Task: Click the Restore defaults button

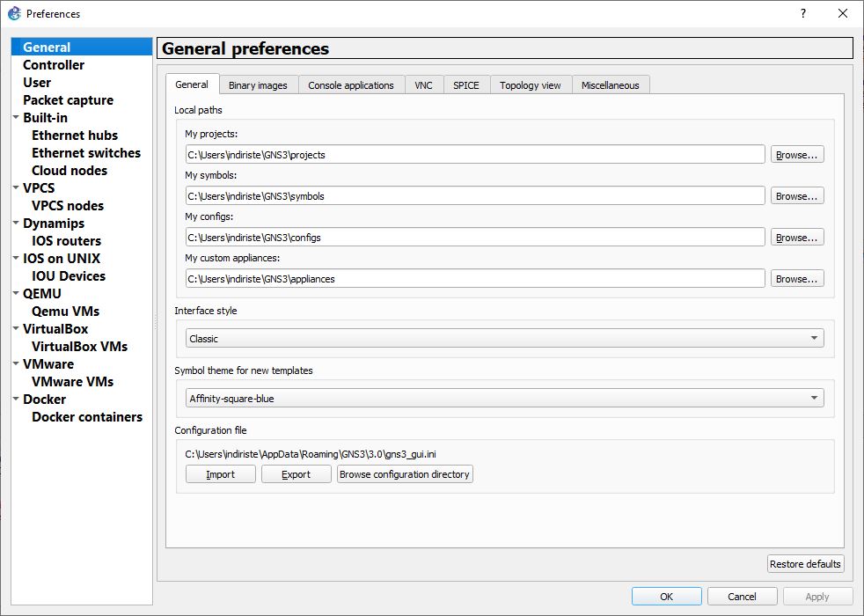Action: tap(805, 564)
